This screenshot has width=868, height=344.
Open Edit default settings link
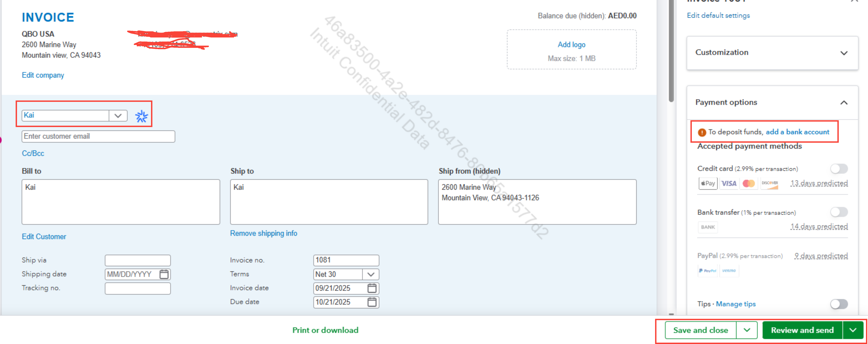(718, 15)
